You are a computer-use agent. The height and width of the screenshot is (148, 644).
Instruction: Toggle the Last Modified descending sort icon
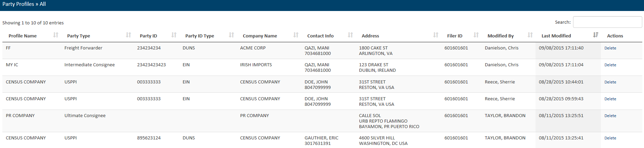595,35
